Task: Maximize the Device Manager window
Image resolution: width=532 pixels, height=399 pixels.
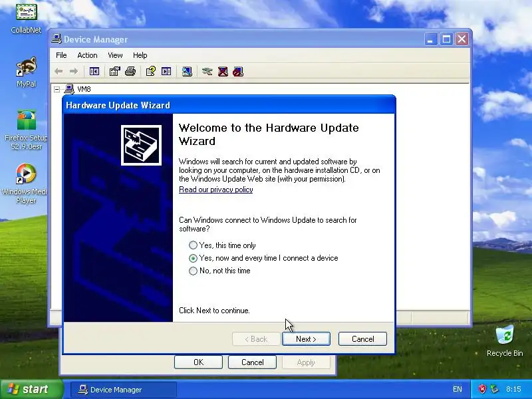Action: 446,39
